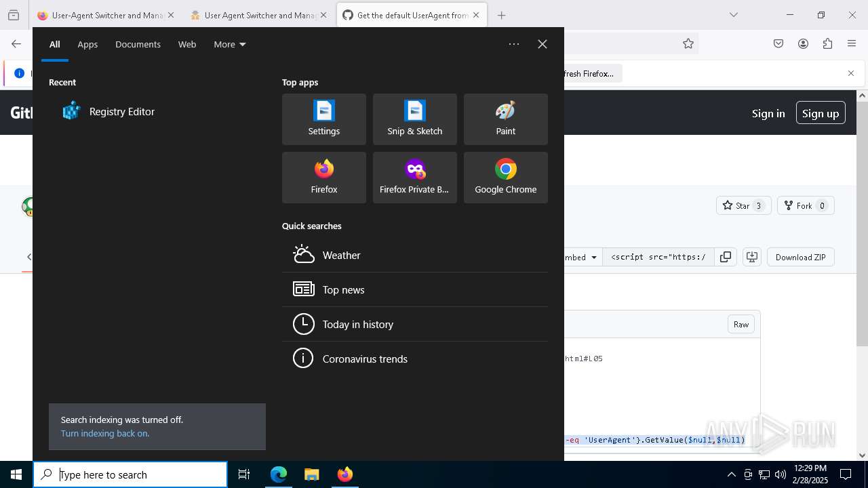Close the search panel
This screenshot has width=868, height=488.
[542, 44]
